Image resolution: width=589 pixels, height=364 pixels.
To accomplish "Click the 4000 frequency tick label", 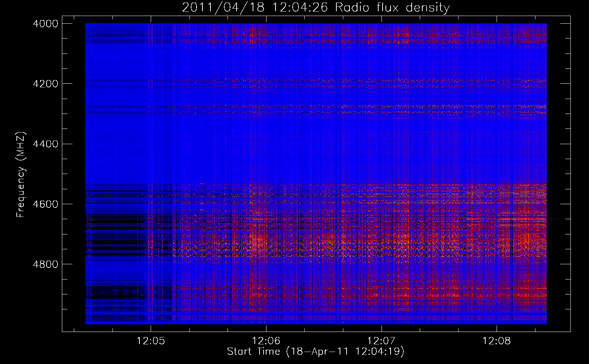I will [46, 24].
